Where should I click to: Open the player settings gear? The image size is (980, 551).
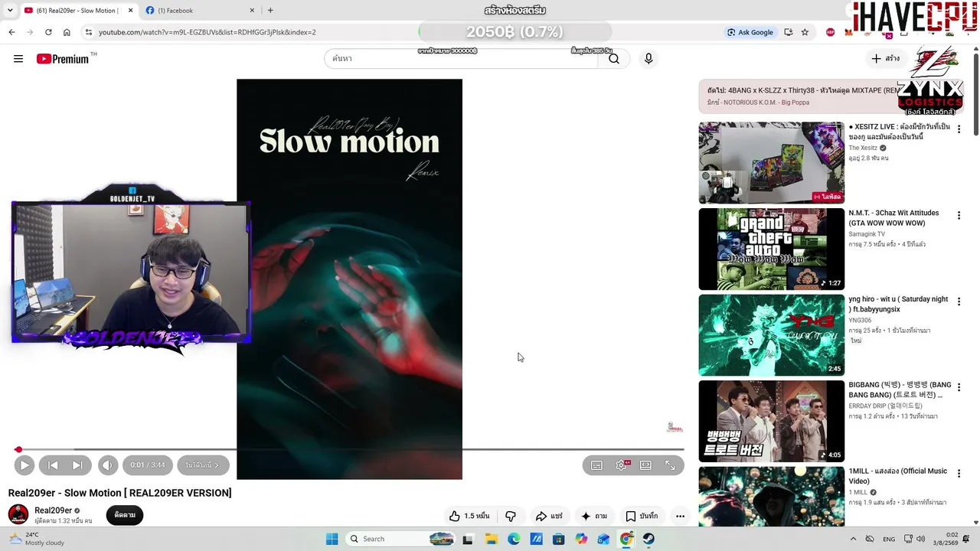(x=622, y=465)
